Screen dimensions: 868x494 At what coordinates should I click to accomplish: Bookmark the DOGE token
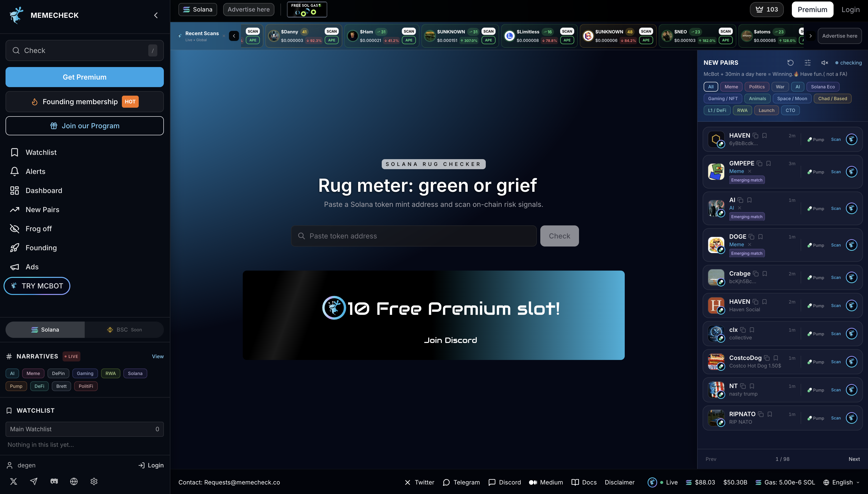coord(761,237)
